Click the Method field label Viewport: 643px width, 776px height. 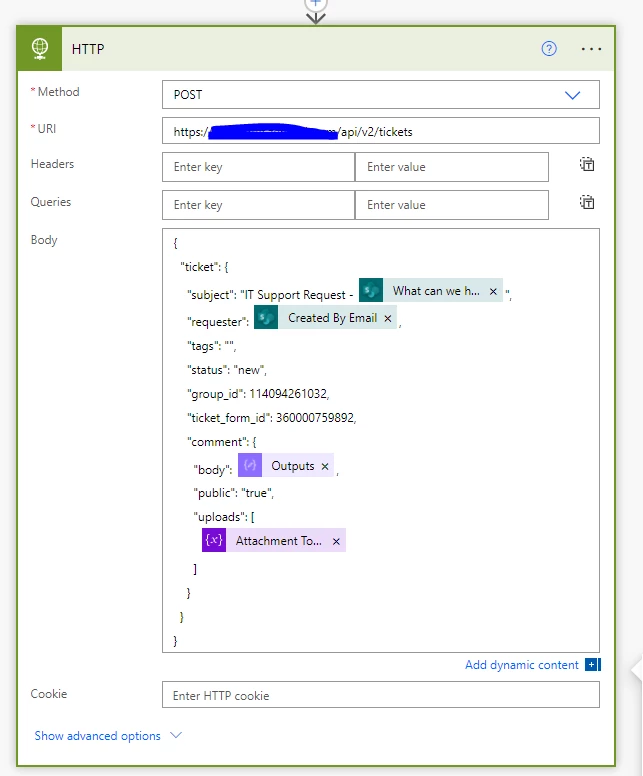pyautogui.click(x=58, y=92)
